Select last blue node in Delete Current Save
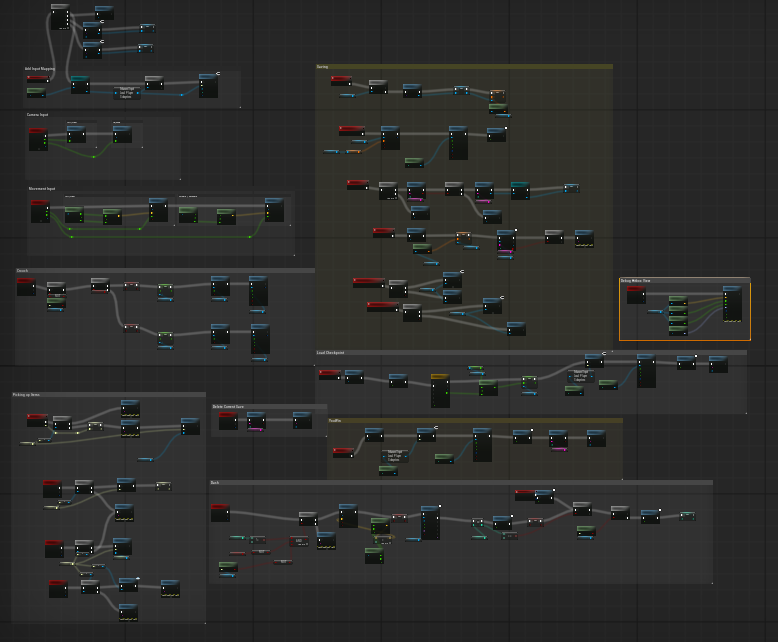778x642 pixels. tap(302, 420)
